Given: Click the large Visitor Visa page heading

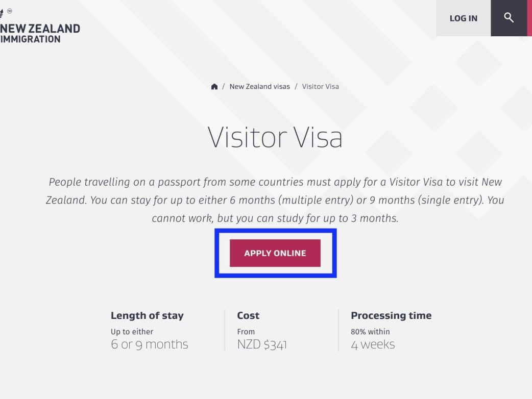Looking at the screenshot, I should [275, 137].
